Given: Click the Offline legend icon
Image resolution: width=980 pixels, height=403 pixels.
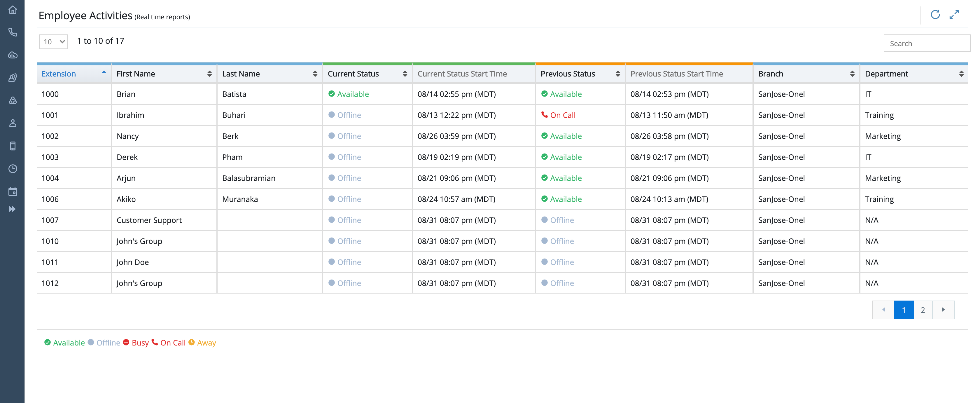Looking at the screenshot, I should tap(90, 342).
